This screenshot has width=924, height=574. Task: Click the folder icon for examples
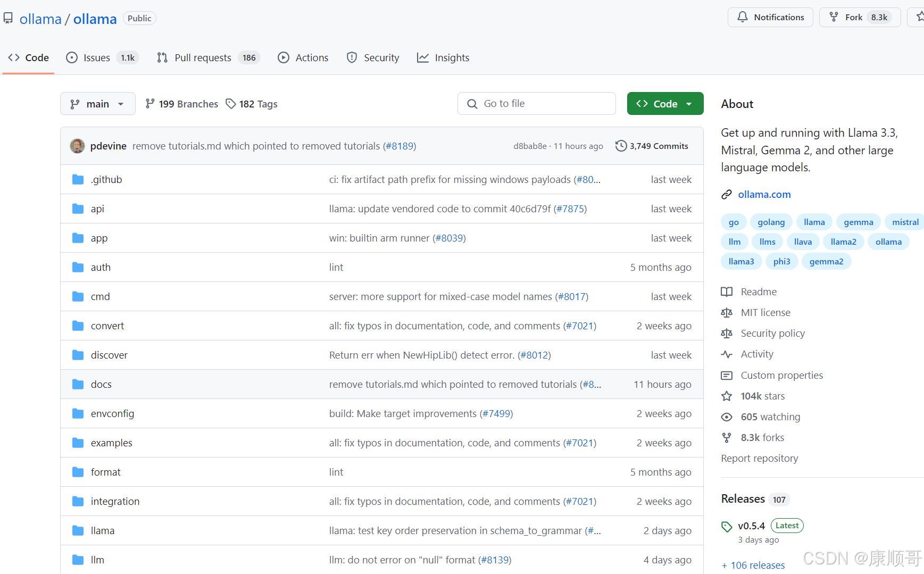tap(78, 443)
